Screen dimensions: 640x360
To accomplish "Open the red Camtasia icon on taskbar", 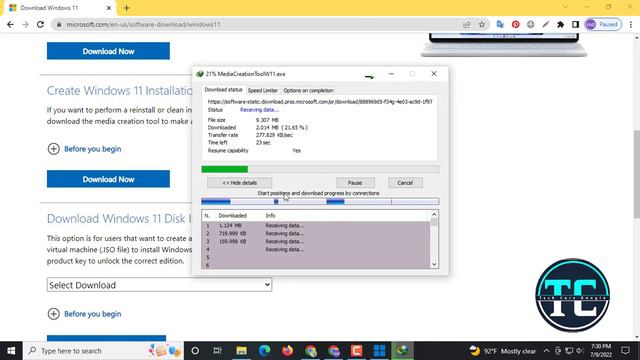I will click(356, 351).
